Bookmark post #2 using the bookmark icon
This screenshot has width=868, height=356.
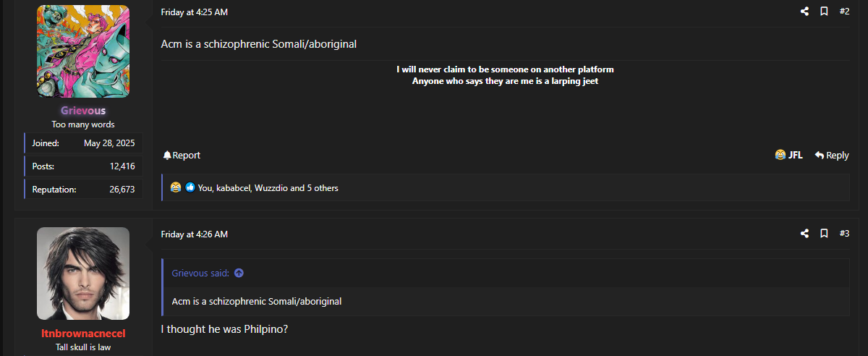coord(824,12)
